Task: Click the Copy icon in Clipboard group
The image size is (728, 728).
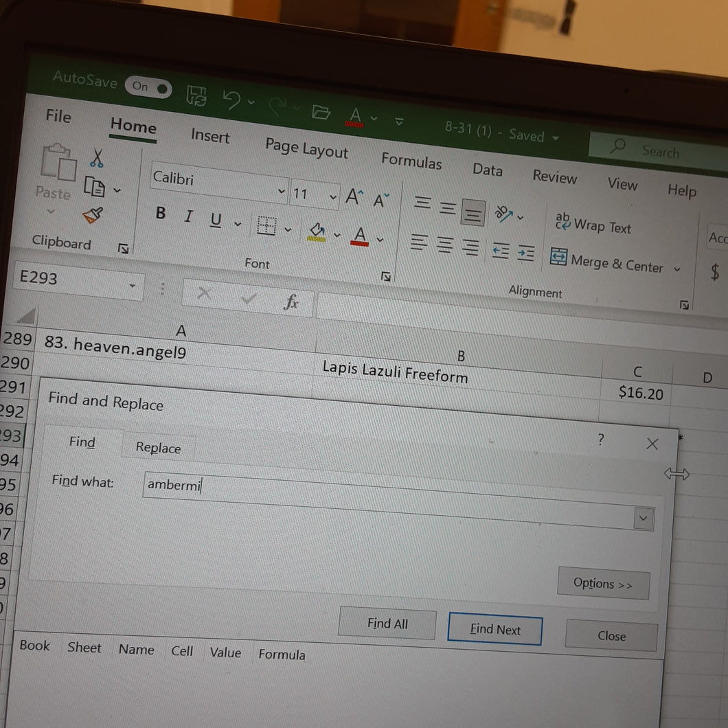Action: coord(94,187)
